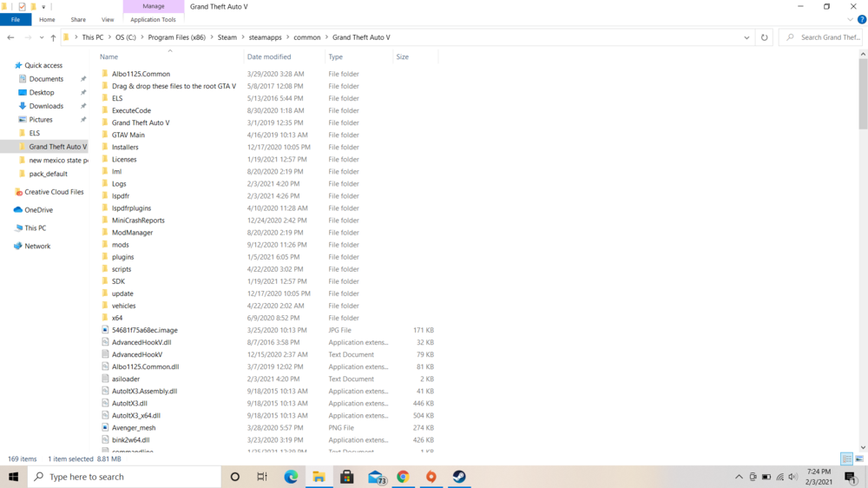868x488 pixels.
Task: Open the Application Tools tab
Action: pos(153,19)
